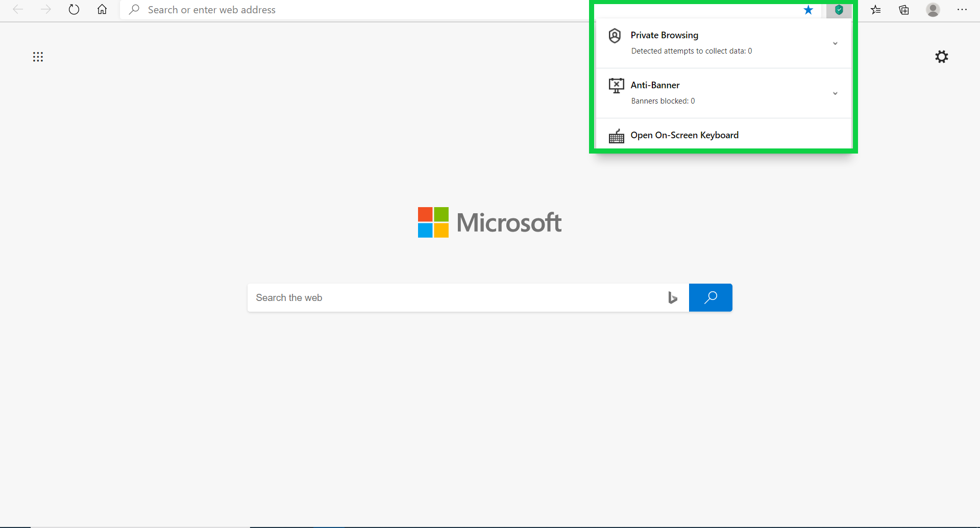This screenshot has height=528, width=980.
Task: Click 'Detected attempts to collect data: 0' text
Action: (x=691, y=51)
